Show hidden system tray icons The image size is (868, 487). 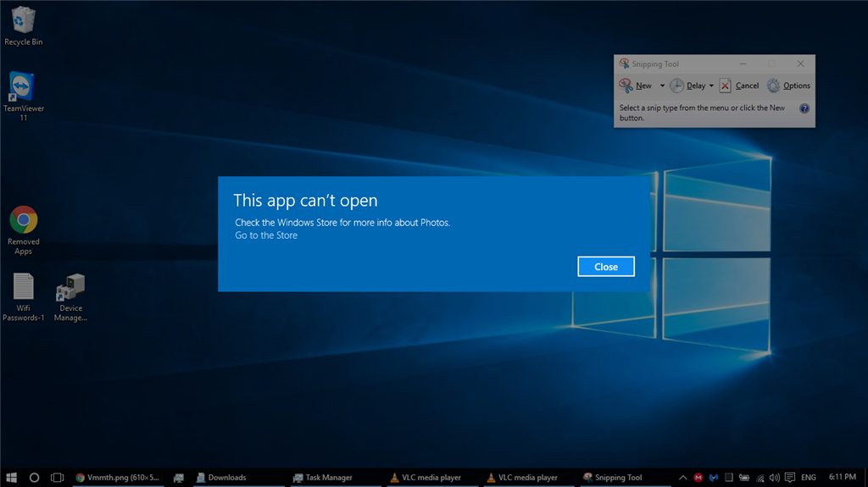(683, 477)
